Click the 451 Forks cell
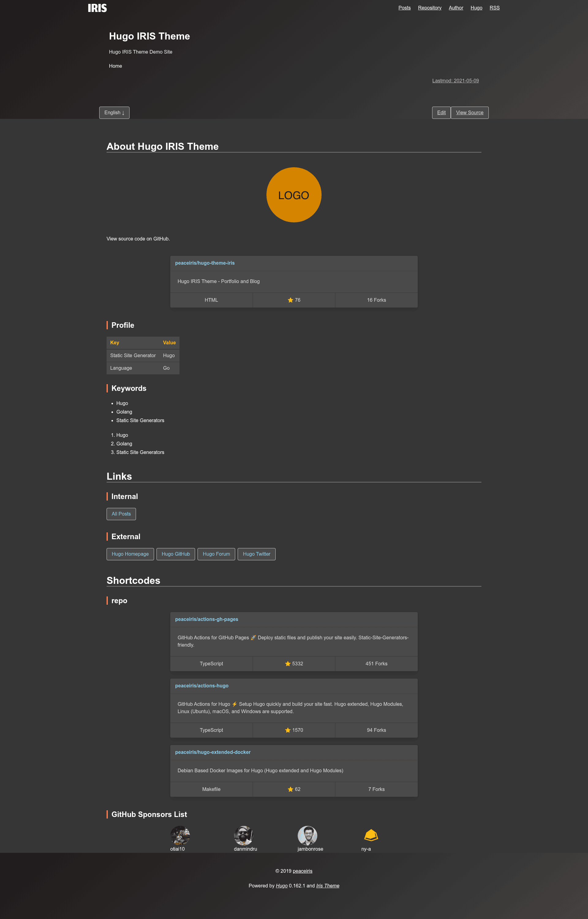The height and width of the screenshot is (919, 588). click(376, 664)
